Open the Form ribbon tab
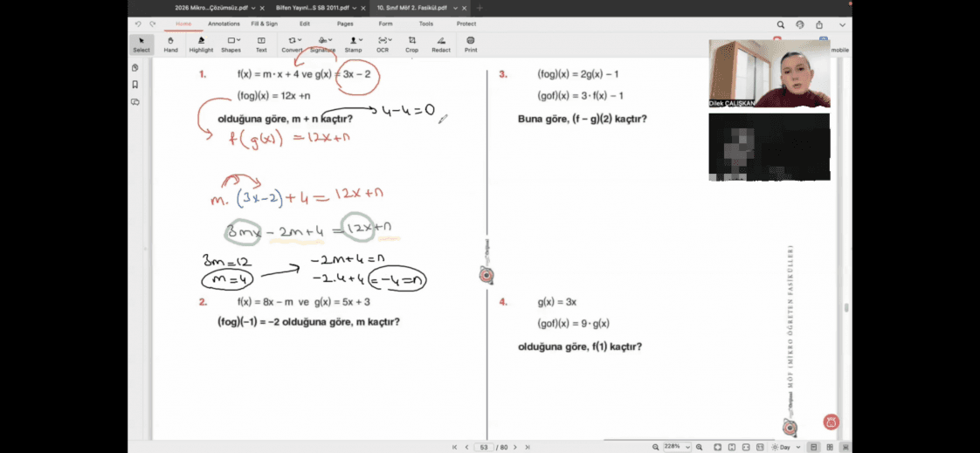This screenshot has width=980, height=453. pos(386,24)
